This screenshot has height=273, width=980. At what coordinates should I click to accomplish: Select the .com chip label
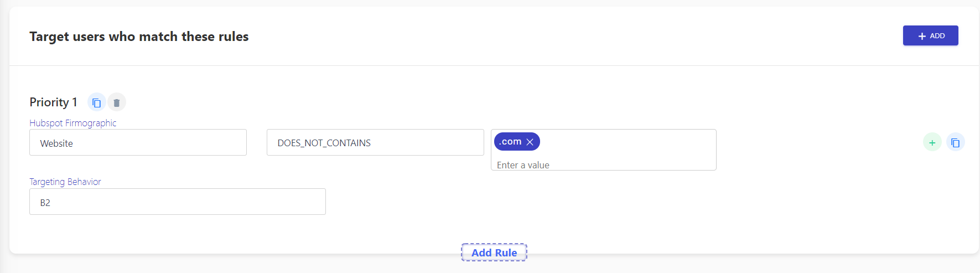(x=510, y=142)
